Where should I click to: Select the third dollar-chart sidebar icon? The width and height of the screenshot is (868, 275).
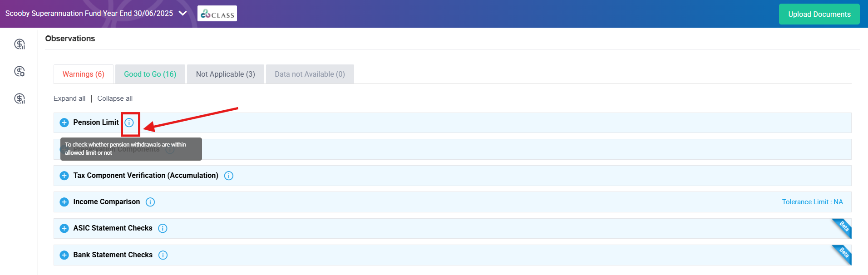click(20, 98)
